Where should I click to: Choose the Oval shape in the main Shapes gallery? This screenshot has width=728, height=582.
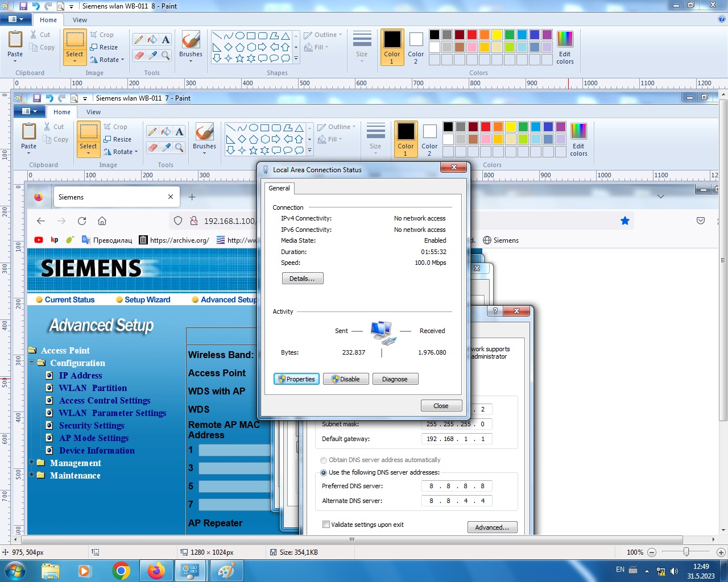click(239, 36)
